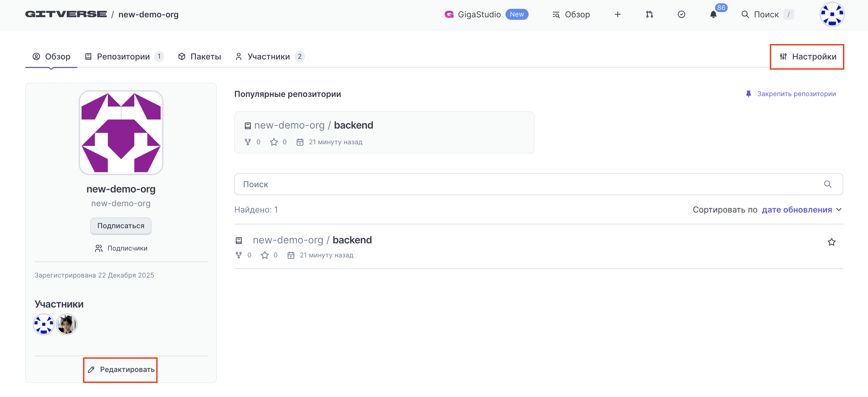Click the second member avatar photo
Viewport: 868px width, 397px height.
(66, 324)
